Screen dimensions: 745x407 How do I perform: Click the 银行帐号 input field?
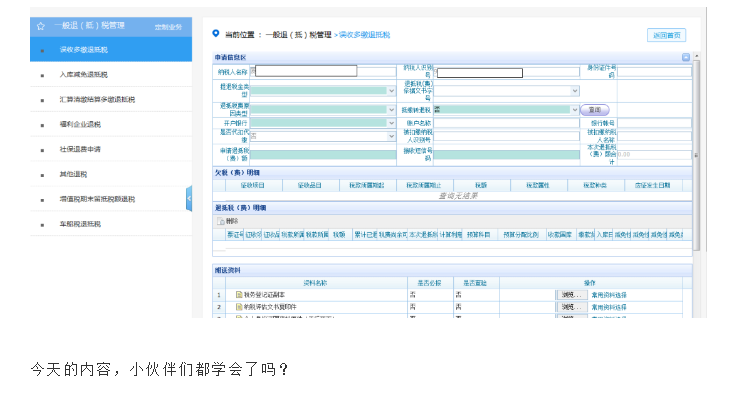pos(654,123)
